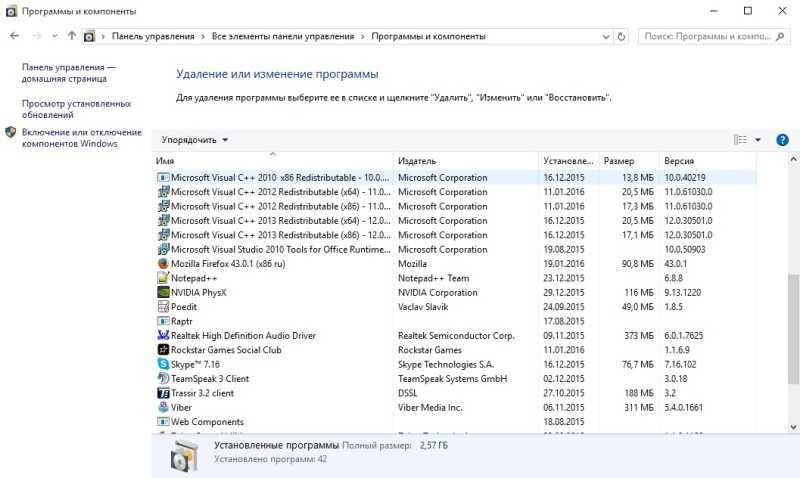Click the Trassir 3.2 client icon
Screen dimensions: 800x478
[x=163, y=393]
